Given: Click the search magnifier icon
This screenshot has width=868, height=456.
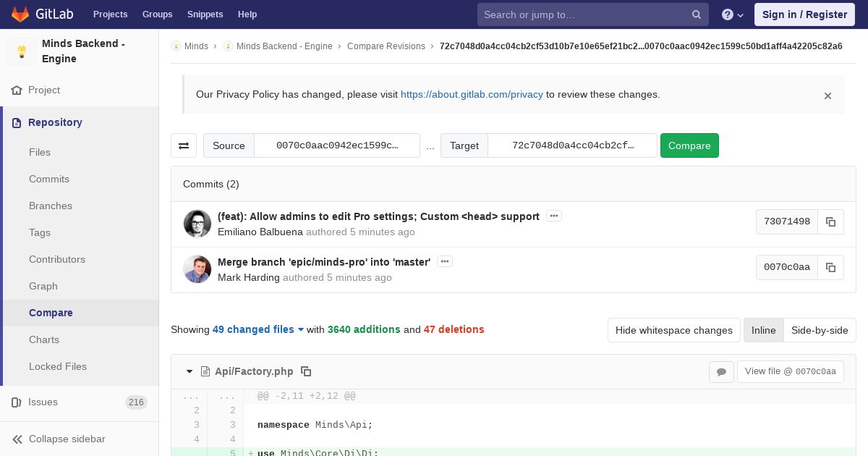Looking at the screenshot, I should coord(697,14).
